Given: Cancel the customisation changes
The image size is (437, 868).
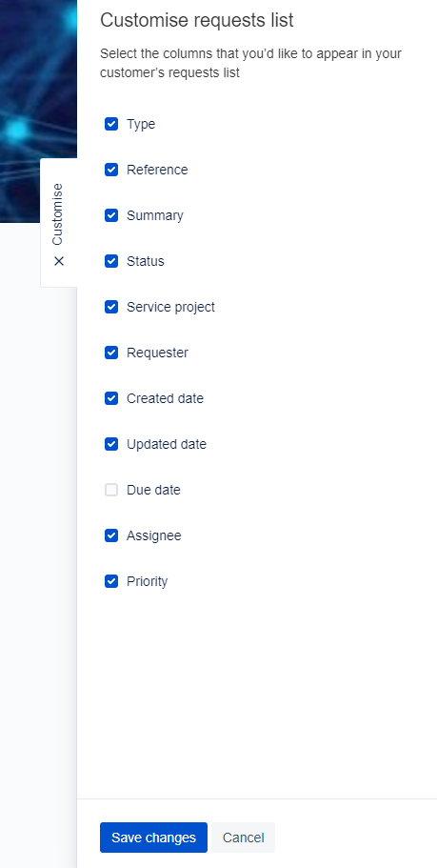Looking at the screenshot, I should (244, 838).
